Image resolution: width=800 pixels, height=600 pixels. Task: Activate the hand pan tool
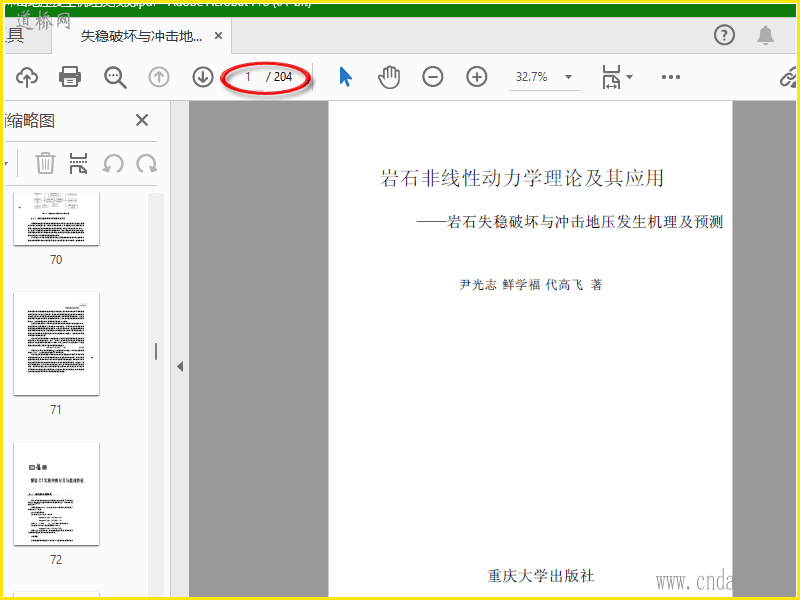[x=389, y=78]
